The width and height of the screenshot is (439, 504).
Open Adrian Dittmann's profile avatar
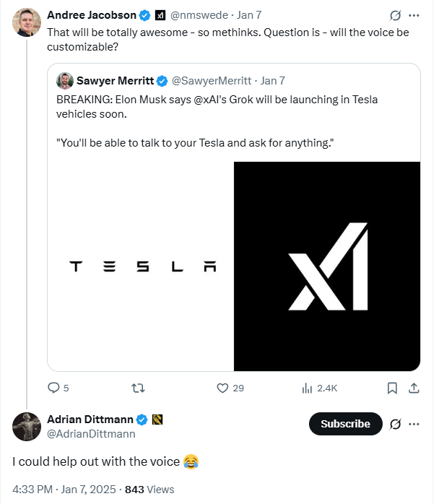[x=27, y=427]
